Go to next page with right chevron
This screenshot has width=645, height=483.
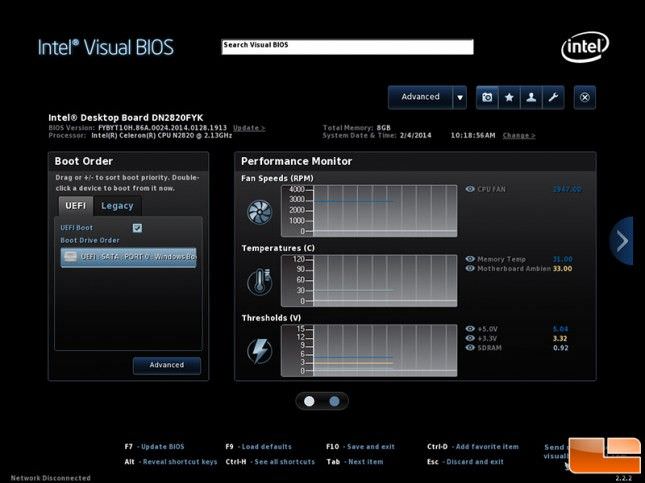tap(622, 241)
